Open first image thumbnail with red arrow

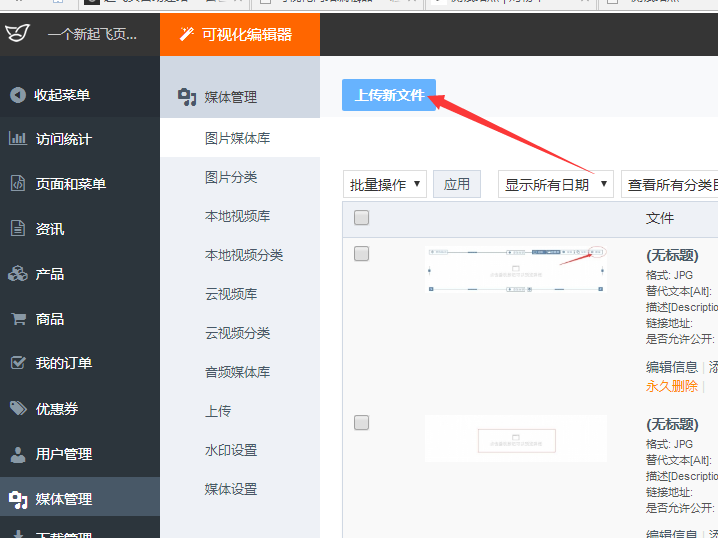[x=516, y=270]
